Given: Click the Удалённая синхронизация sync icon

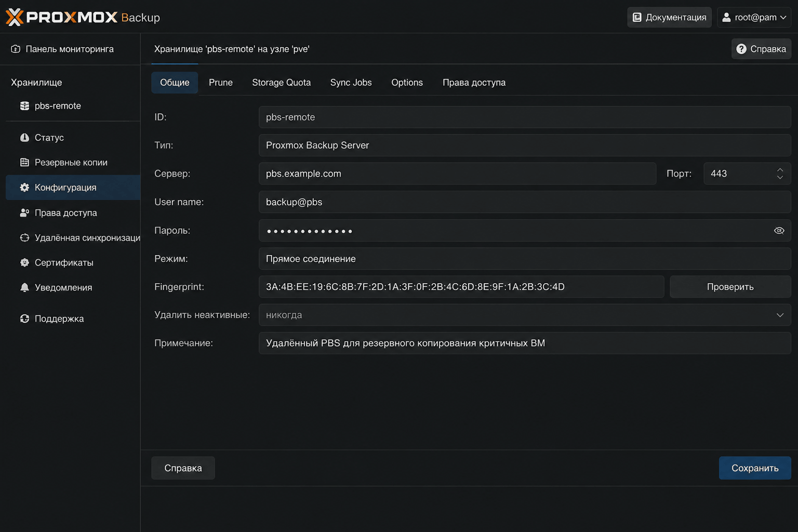Looking at the screenshot, I should click(24, 238).
